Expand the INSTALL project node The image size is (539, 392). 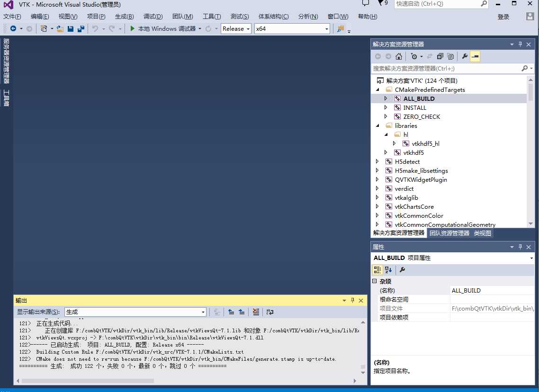click(x=386, y=107)
